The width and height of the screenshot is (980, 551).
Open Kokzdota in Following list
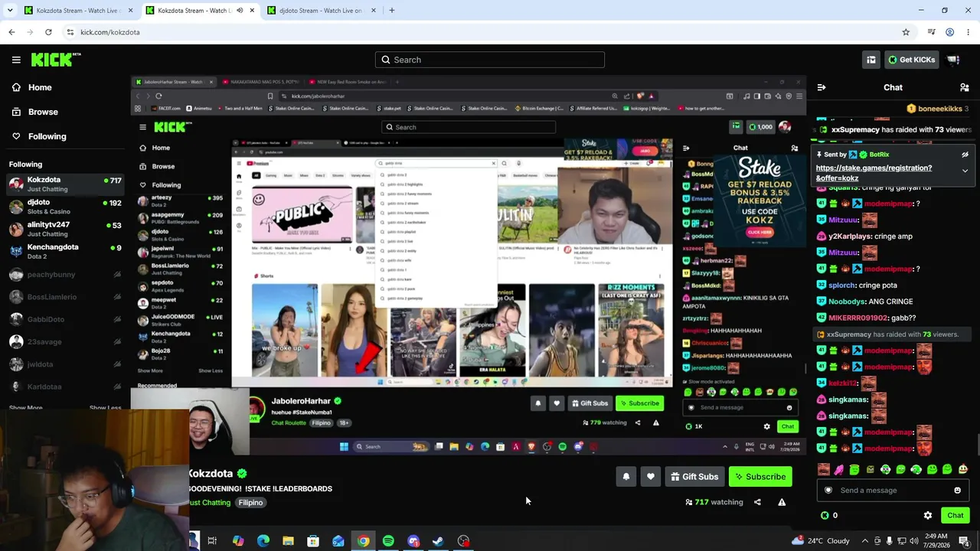click(65, 184)
